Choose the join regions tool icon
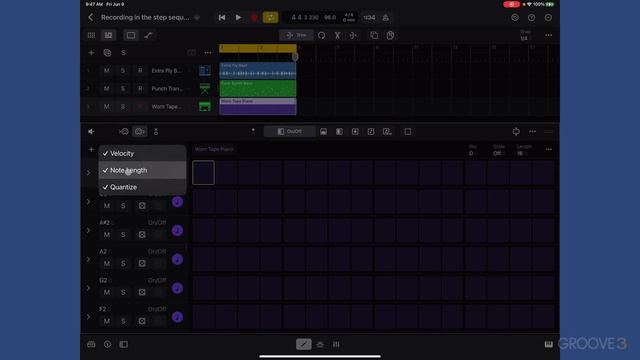640x360 pixels. [353, 36]
